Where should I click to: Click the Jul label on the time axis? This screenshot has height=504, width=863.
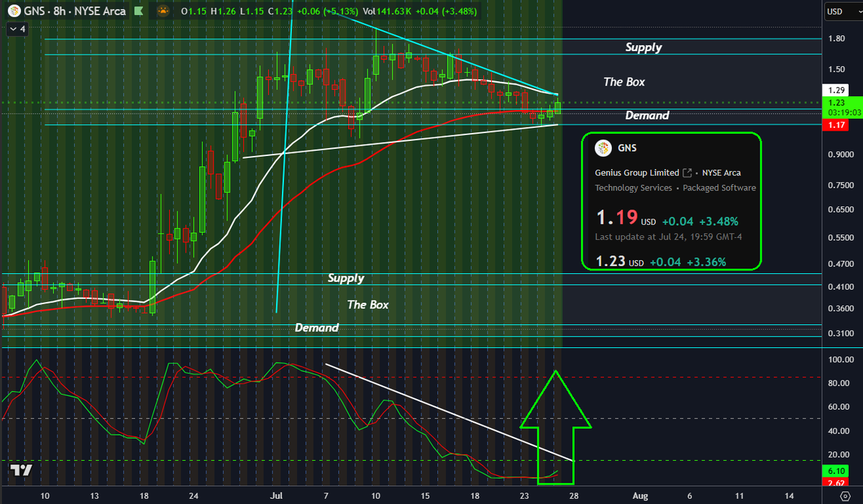(x=276, y=496)
